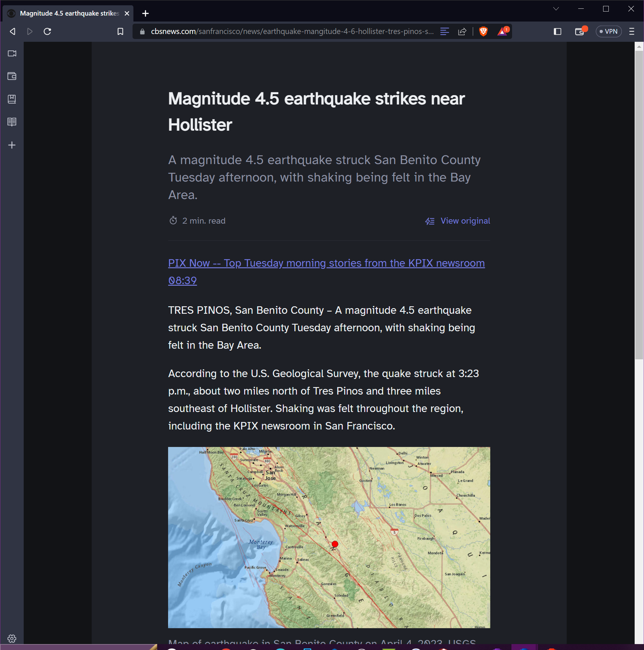
Task: Toggle the side panel with the panel icon
Action: pyautogui.click(x=557, y=31)
